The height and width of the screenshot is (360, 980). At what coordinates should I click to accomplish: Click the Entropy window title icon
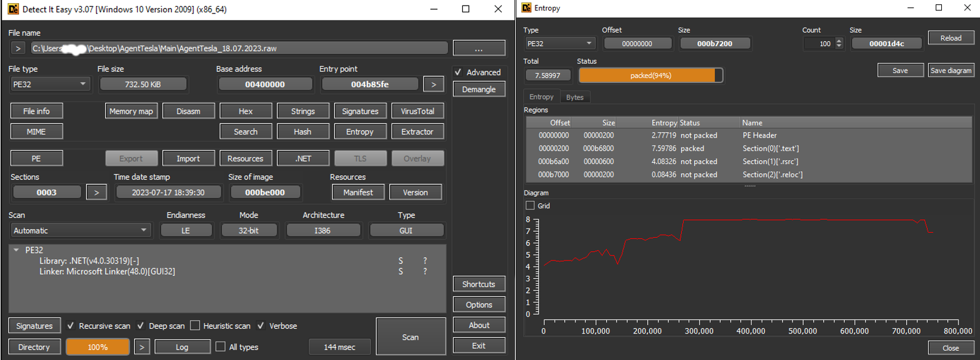pyautogui.click(x=526, y=8)
